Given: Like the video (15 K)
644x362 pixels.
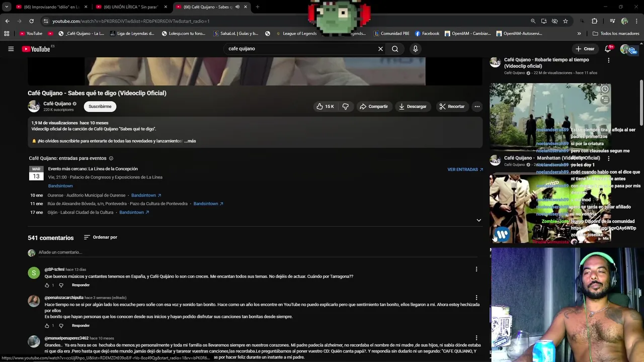Looking at the screenshot, I should point(325,107).
